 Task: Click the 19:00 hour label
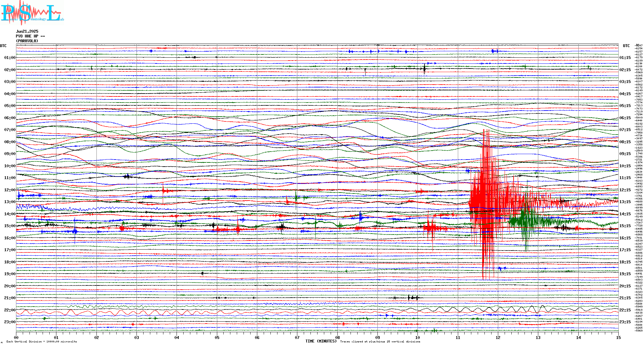[x=10, y=274]
